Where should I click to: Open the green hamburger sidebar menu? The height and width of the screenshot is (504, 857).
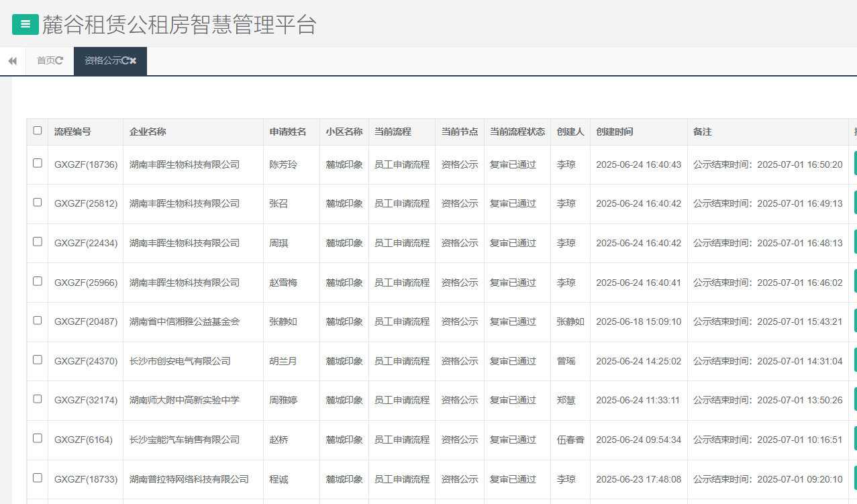point(25,24)
